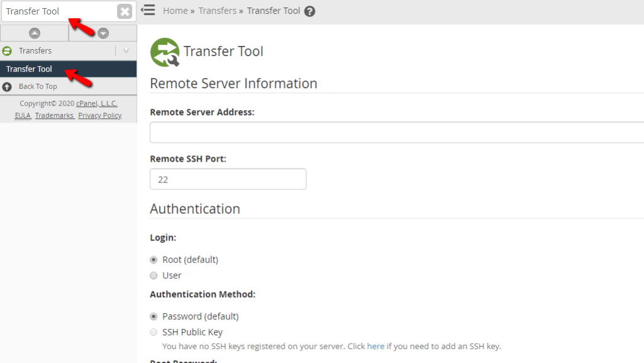Collapse the sidebar using the menu toggle icon

(x=148, y=10)
